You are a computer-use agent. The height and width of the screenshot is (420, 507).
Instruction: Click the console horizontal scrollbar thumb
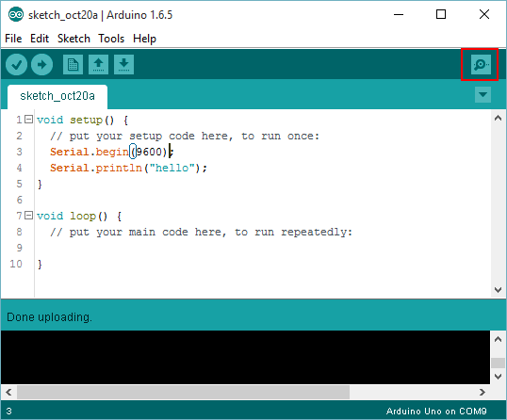183,392
